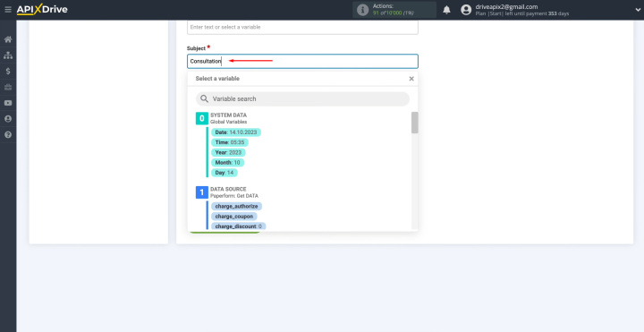The height and width of the screenshot is (332, 644).
Task: Click the driveapix2@gmail.com account name
Action: (x=506, y=6)
